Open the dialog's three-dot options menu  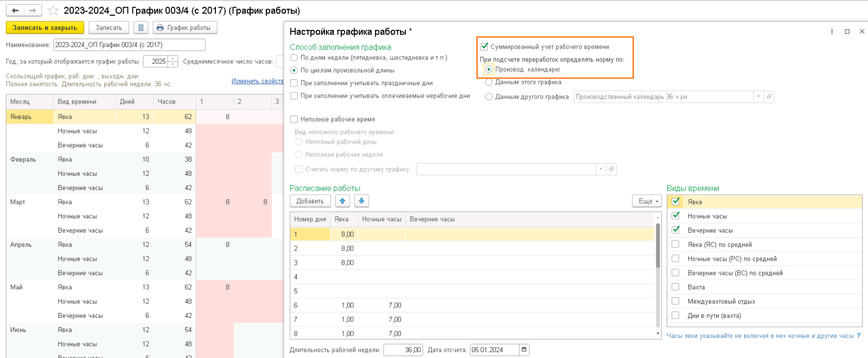click(x=832, y=31)
